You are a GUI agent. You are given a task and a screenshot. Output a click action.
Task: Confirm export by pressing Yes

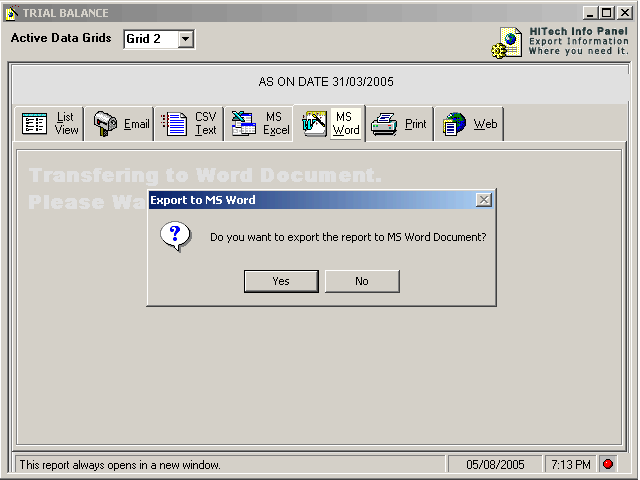tap(281, 281)
